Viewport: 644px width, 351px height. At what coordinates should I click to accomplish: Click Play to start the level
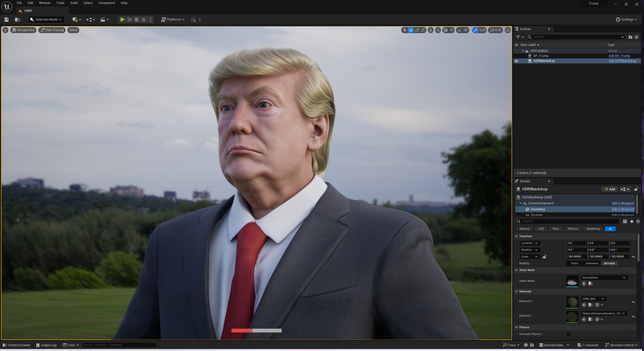122,20
